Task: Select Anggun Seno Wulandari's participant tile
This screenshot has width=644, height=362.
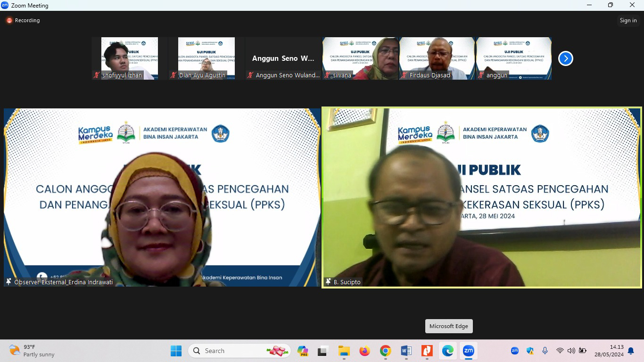Action: [x=283, y=58]
